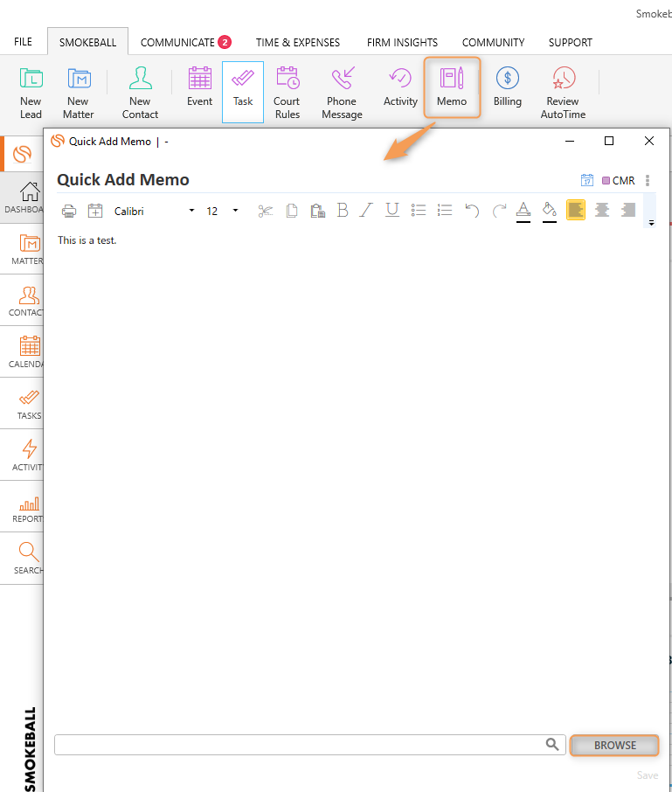Create a New Matter from ribbon
Viewport: 672px width, 792px height.
click(79, 93)
